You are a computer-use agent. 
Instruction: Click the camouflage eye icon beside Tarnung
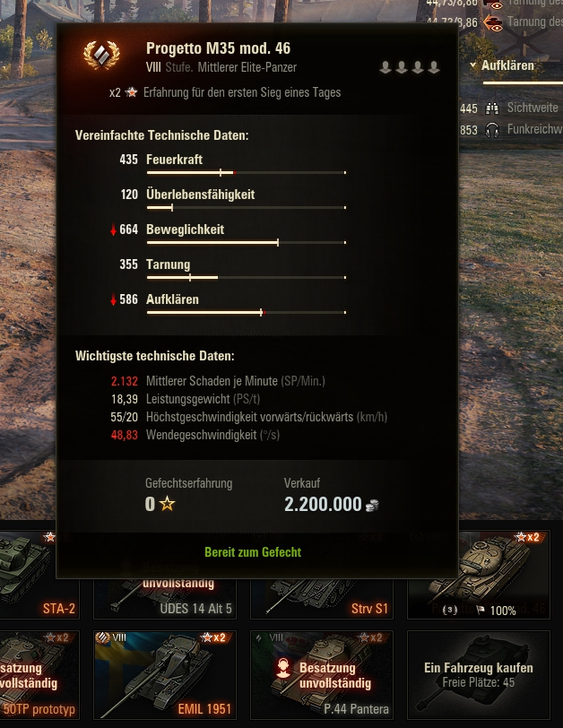493,22
